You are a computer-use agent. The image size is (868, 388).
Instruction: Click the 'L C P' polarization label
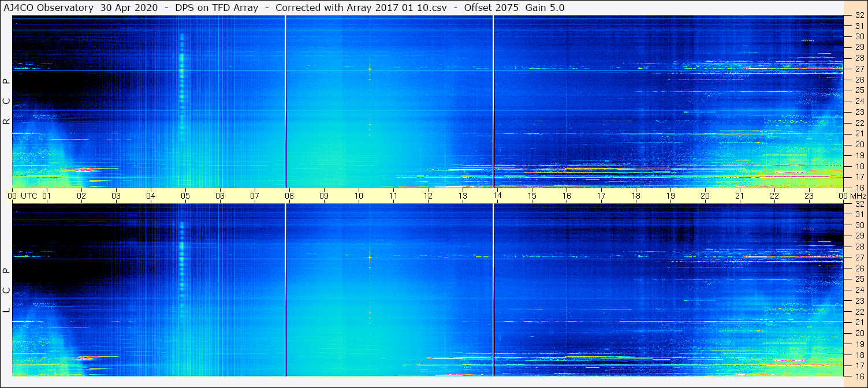point(6,290)
